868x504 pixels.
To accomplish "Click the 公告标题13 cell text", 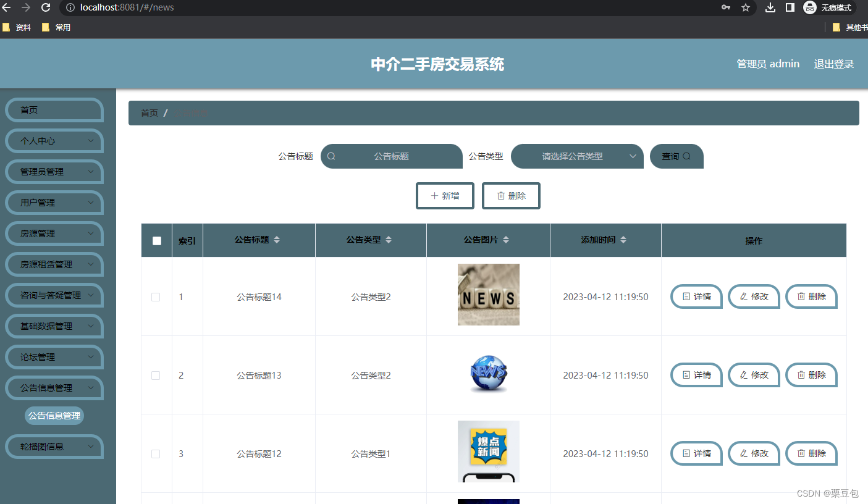I will point(259,376).
